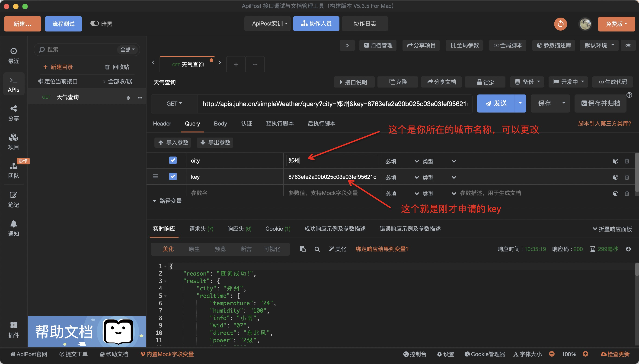The width and height of the screenshot is (639, 364).
Task: Click the zoom minus font size button
Action: [x=552, y=354]
